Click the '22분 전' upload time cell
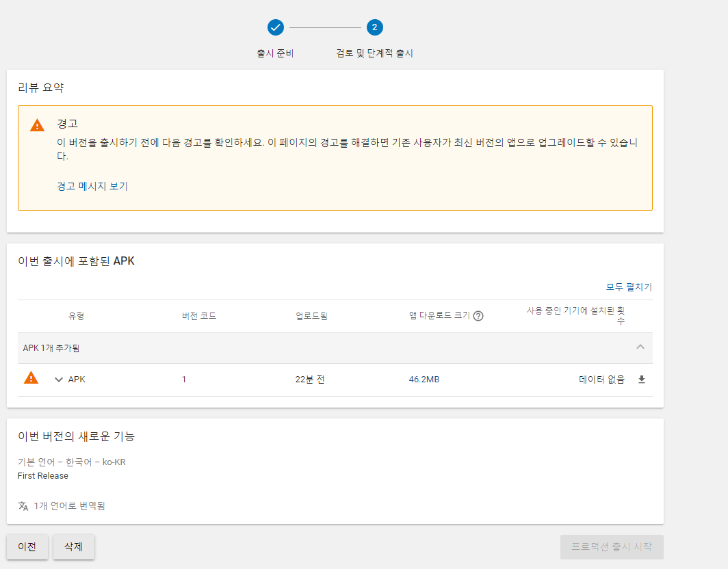The height and width of the screenshot is (569, 728). point(310,380)
